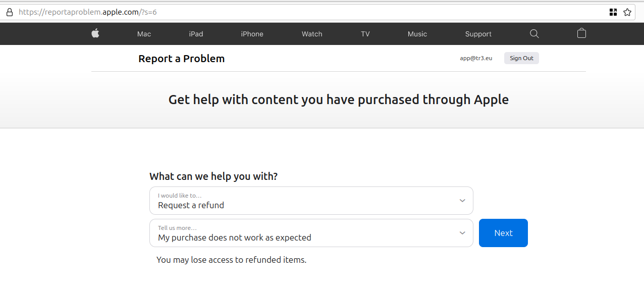Click the QR grid icon in address bar
Image resolution: width=644 pixels, height=284 pixels.
pos(613,12)
